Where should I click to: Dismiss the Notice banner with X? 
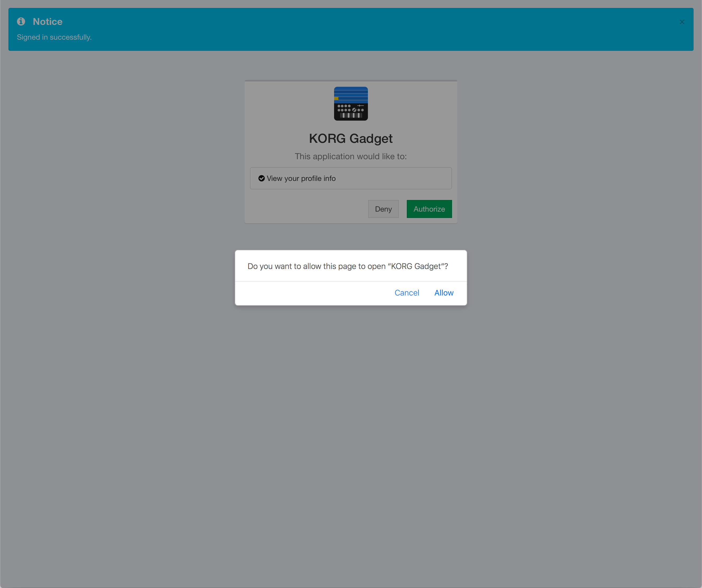(682, 22)
